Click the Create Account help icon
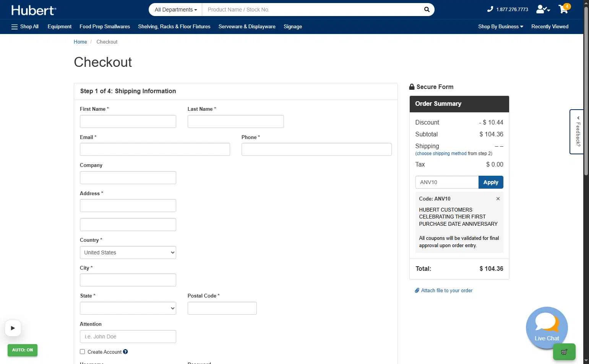Viewport: 589px width, 364px height. 125,352
